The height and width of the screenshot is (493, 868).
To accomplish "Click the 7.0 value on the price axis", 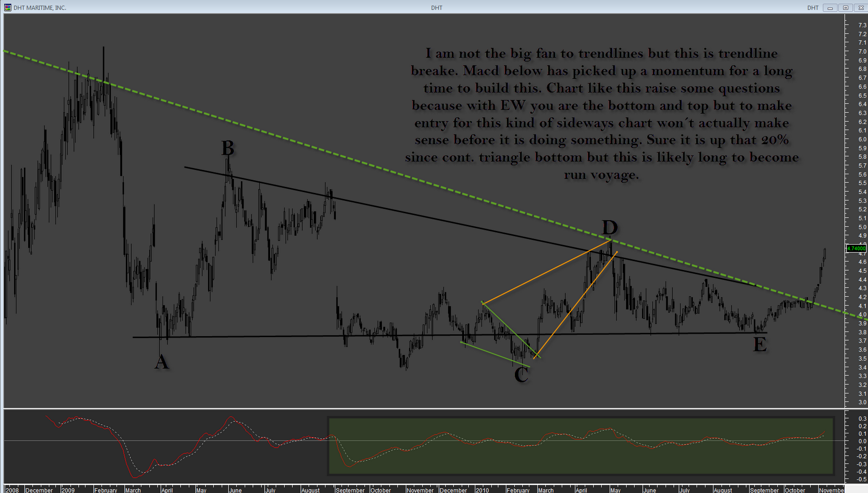I will [862, 52].
